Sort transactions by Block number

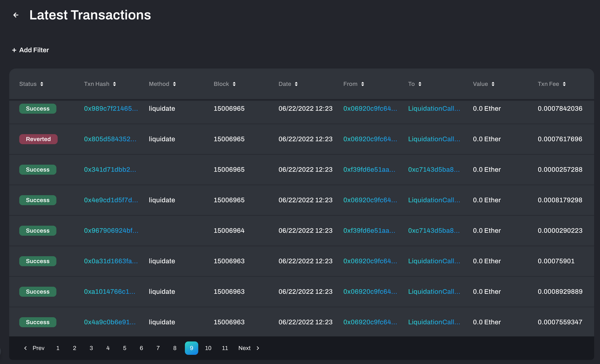(234, 84)
